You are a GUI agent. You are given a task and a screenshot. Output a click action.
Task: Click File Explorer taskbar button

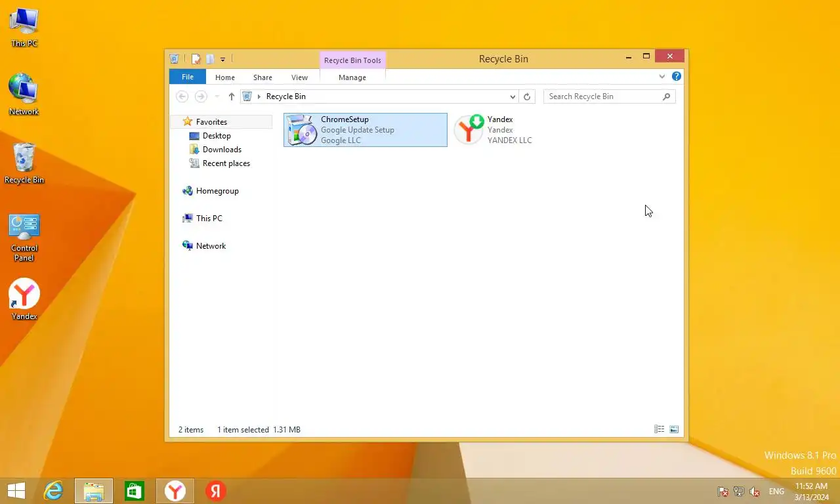[94, 491]
